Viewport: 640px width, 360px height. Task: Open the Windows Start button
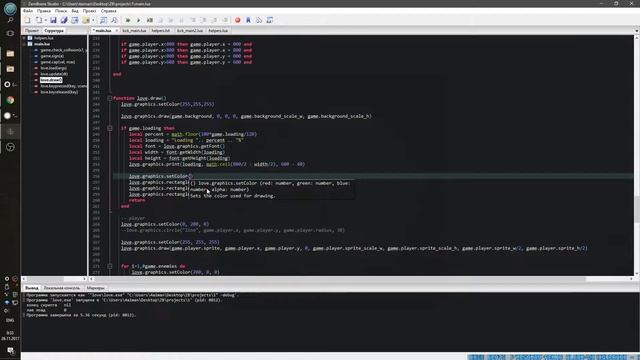(10, 8)
